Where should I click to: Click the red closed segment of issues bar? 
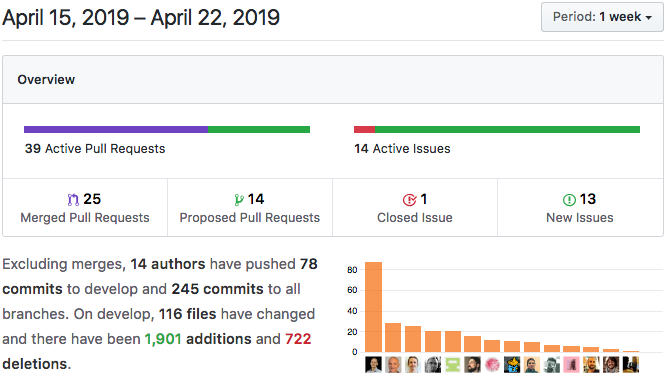364,129
